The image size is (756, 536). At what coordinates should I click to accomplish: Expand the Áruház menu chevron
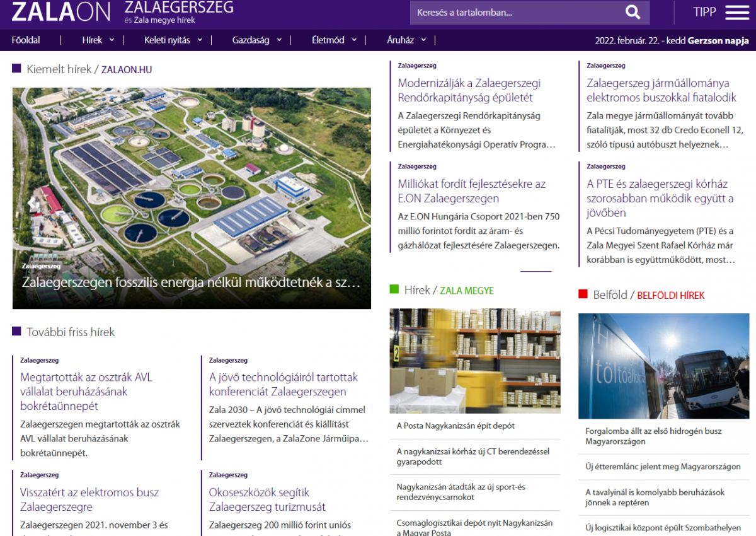pos(424,40)
